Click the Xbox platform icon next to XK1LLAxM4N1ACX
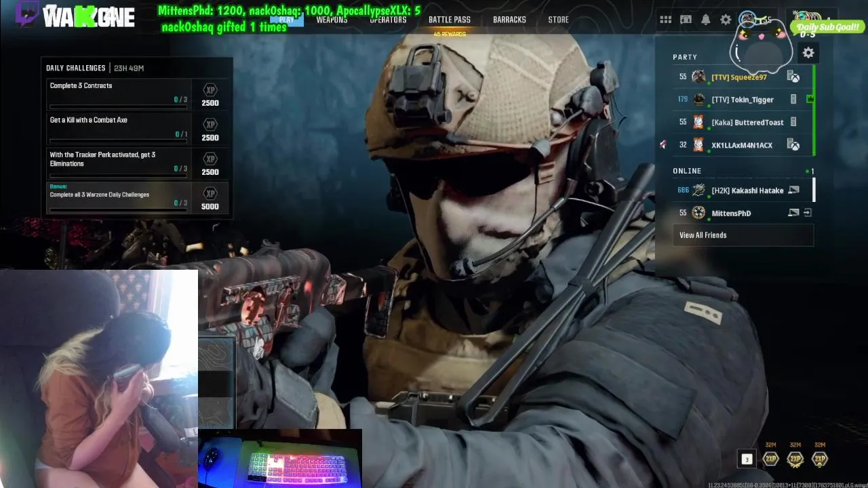Screen dimensions: 868x488 point(793,145)
